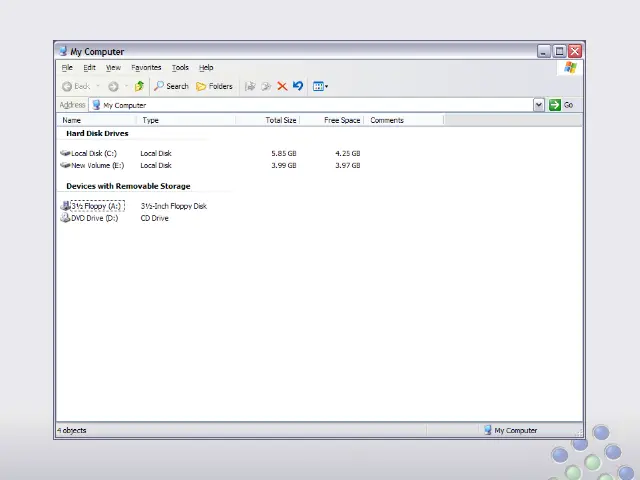Screen dimensions: 640x480
Task: Click the 3.97 GB free space value
Action: [348, 165]
